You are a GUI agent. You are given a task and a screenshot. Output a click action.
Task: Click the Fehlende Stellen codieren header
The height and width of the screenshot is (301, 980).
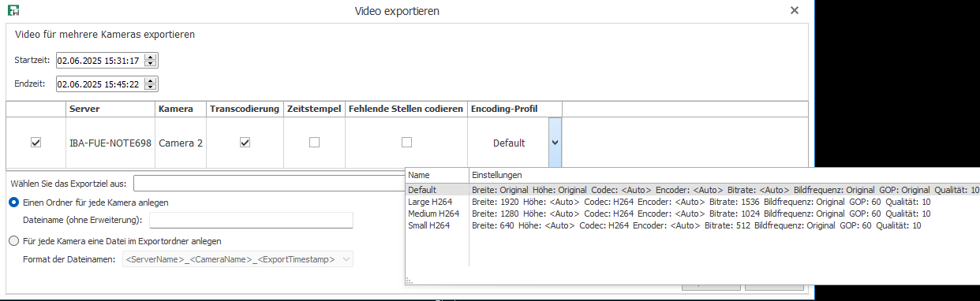(x=406, y=109)
